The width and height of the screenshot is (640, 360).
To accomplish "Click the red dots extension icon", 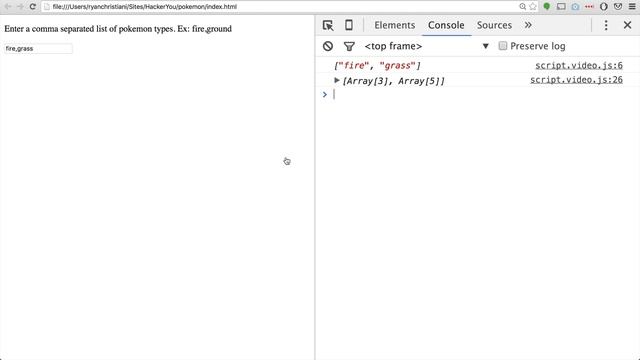I will (x=589, y=7).
